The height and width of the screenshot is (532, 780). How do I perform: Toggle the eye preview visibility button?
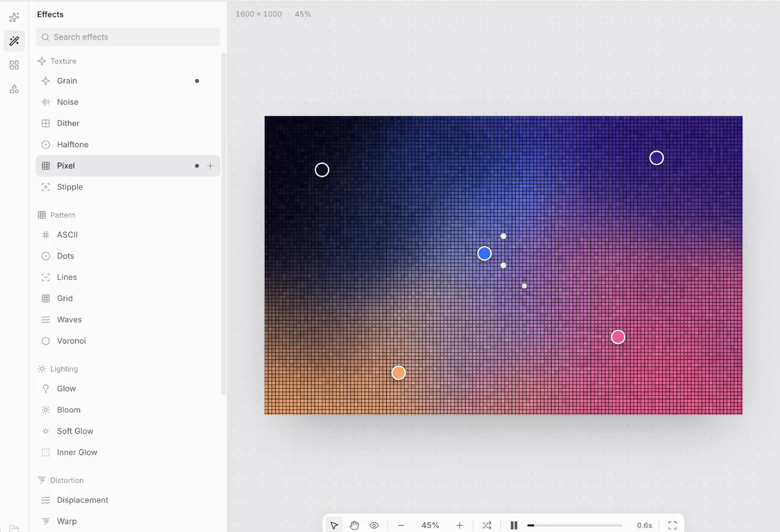pos(374,526)
